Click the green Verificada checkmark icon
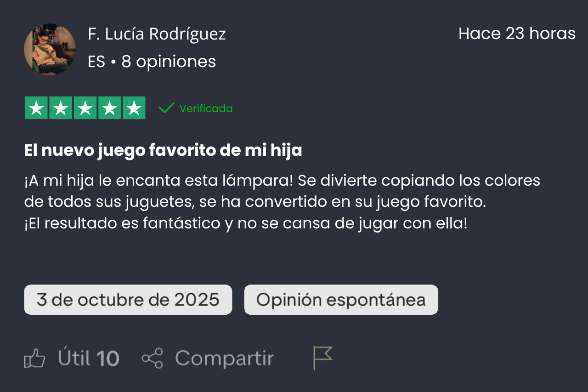This screenshot has height=392, width=588. [x=166, y=108]
